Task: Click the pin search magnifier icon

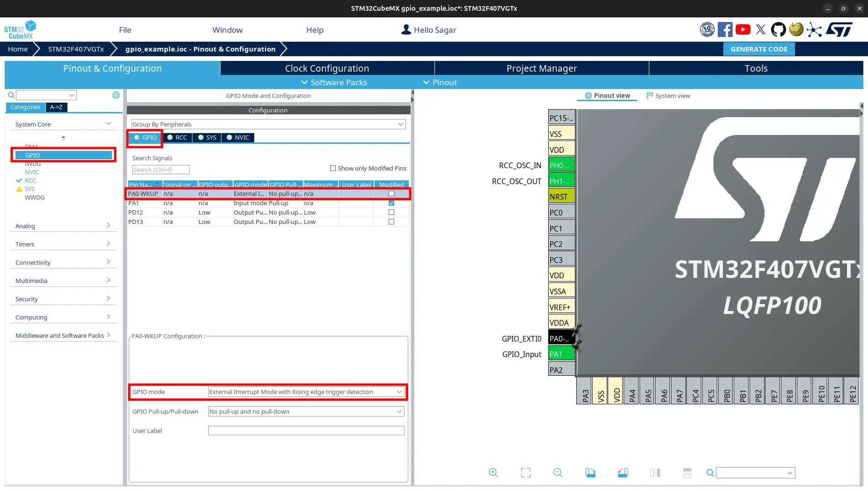Action: (x=710, y=473)
